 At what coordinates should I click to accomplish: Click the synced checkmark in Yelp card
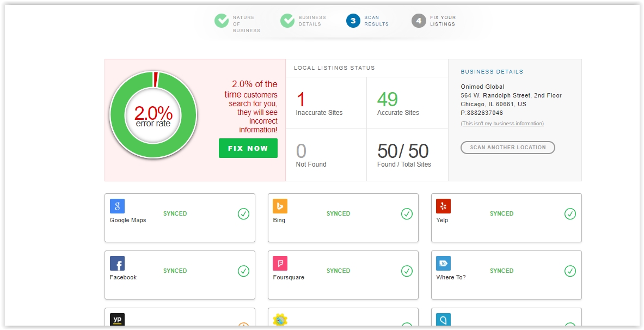coord(570,213)
